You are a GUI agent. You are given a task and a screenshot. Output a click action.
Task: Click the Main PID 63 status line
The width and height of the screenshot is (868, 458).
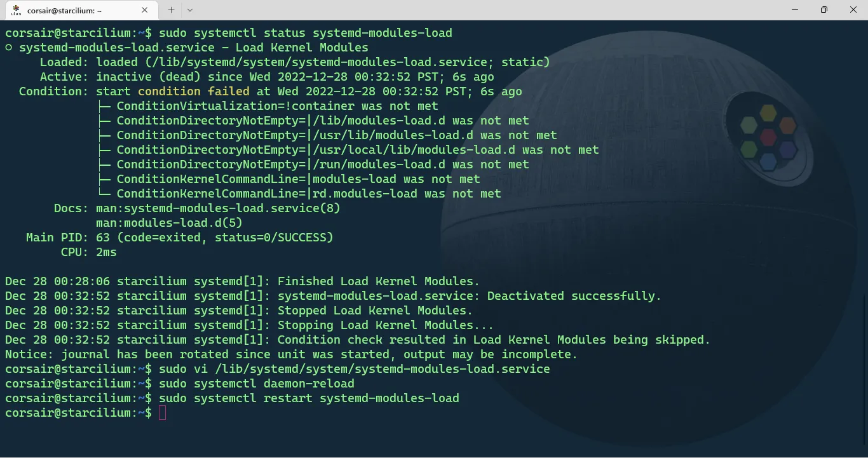pyautogui.click(x=180, y=238)
